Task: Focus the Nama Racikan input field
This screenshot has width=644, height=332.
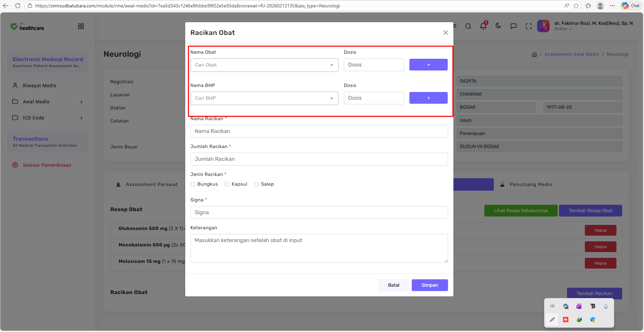Action: 319,131
